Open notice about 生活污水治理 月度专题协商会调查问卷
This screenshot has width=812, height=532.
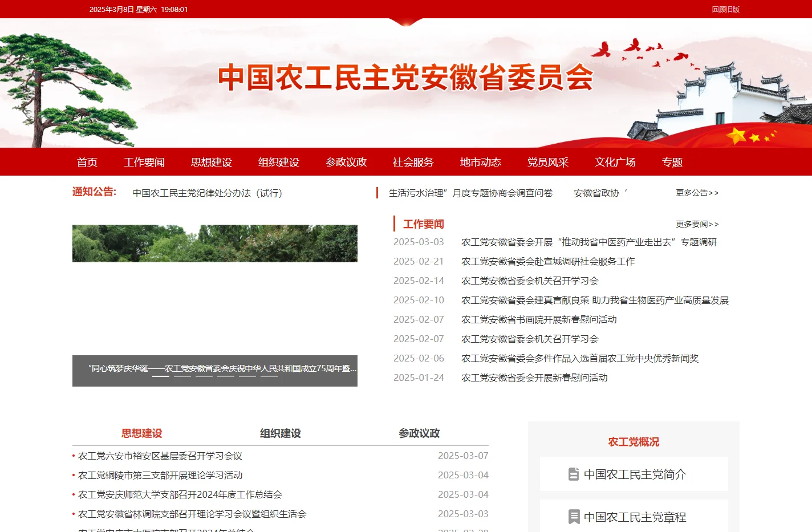(x=471, y=193)
